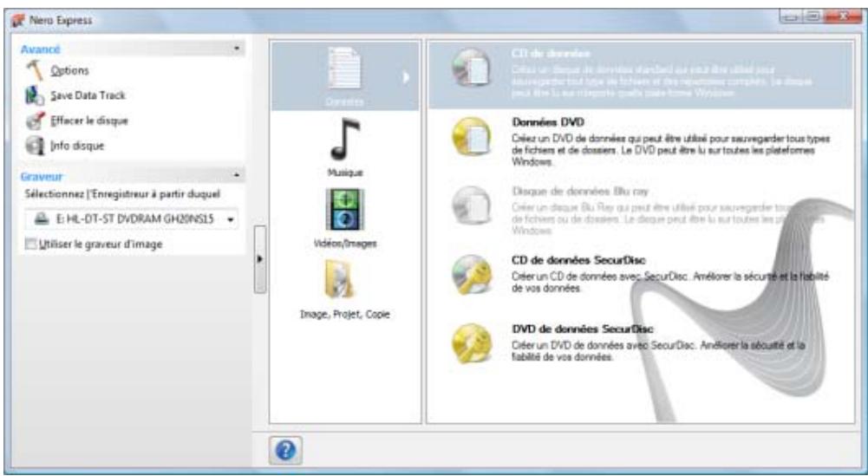Collapse the Graveur section arrow
The height and width of the screenshot is (476, 868).
coord(237,175)
